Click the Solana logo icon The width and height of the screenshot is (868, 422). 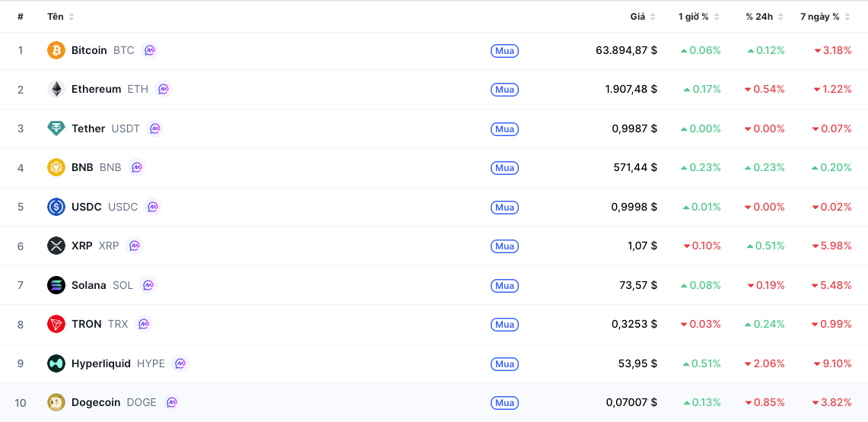[x=56, y=285]
